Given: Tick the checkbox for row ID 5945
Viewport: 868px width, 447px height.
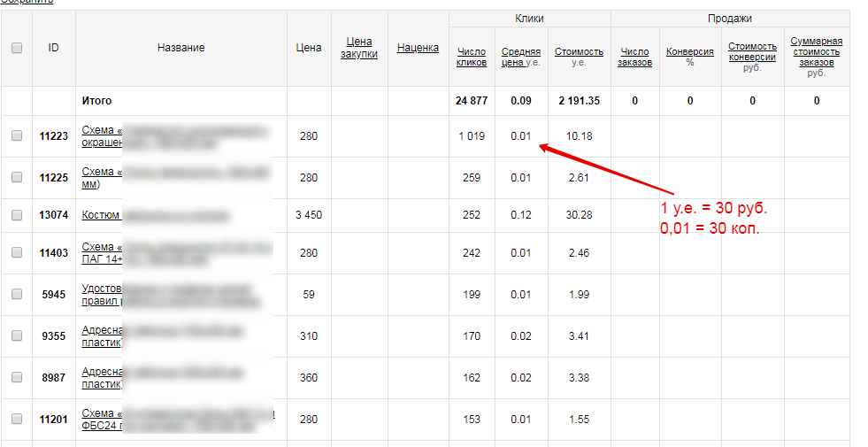Looking at the screenshot, I should pyautogui.click(x=17, y=295).
